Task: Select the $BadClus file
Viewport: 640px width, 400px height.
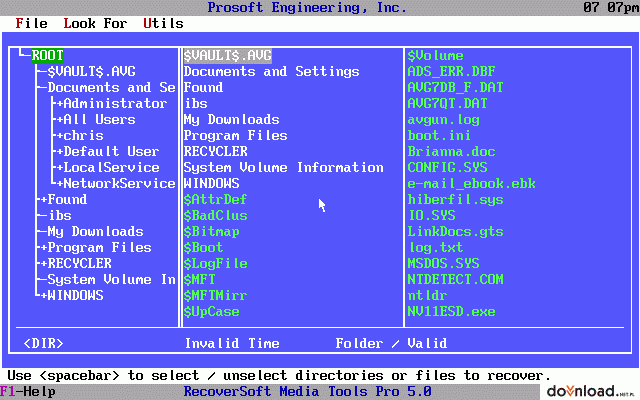Action: click(x=216, y=216)
